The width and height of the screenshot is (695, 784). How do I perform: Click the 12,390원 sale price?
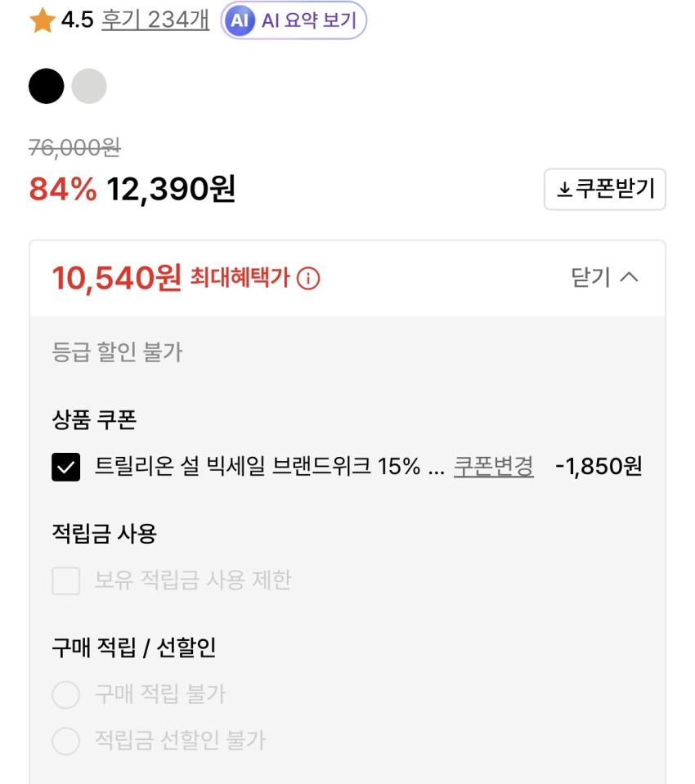tap(171, 190)
